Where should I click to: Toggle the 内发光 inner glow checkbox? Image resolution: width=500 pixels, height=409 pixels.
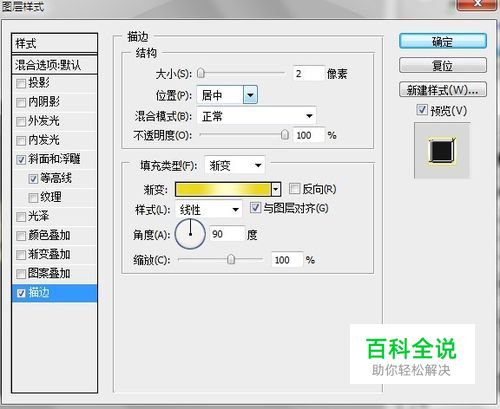[x=21, y=140]
